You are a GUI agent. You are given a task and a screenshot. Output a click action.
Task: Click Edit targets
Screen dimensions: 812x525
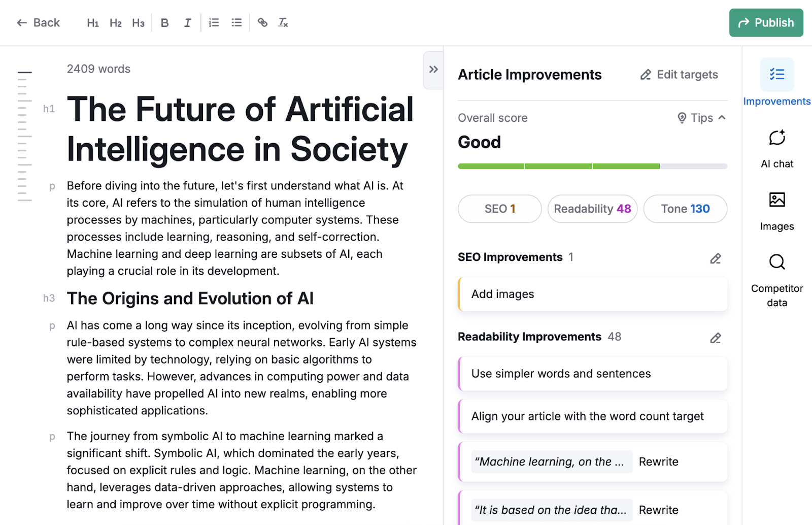[x=679, y=74]
